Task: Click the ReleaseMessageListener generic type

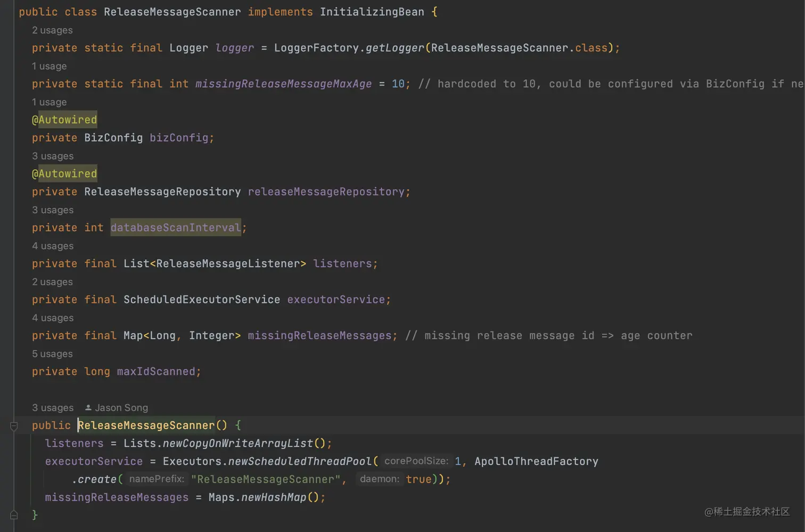Action: [228, 264]
